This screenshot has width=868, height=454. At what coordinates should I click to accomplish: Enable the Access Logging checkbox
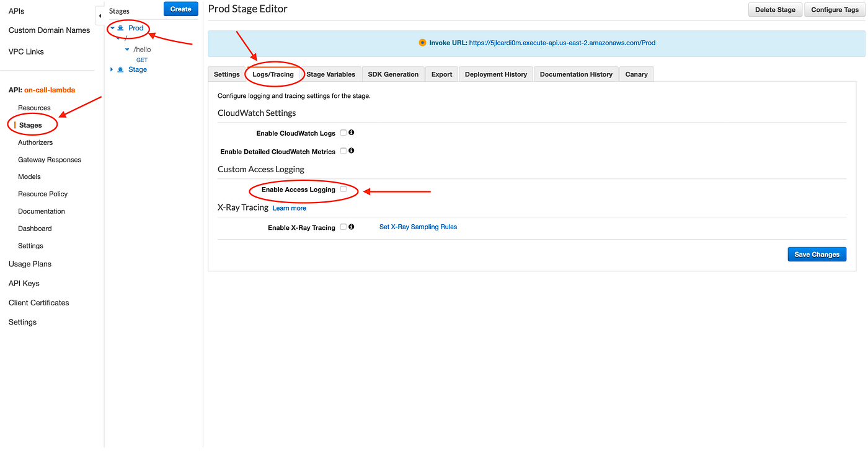(343, 190)
